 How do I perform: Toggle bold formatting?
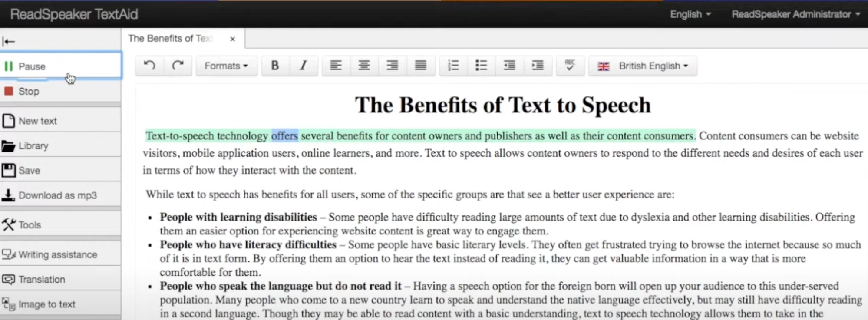coord(275,66)
